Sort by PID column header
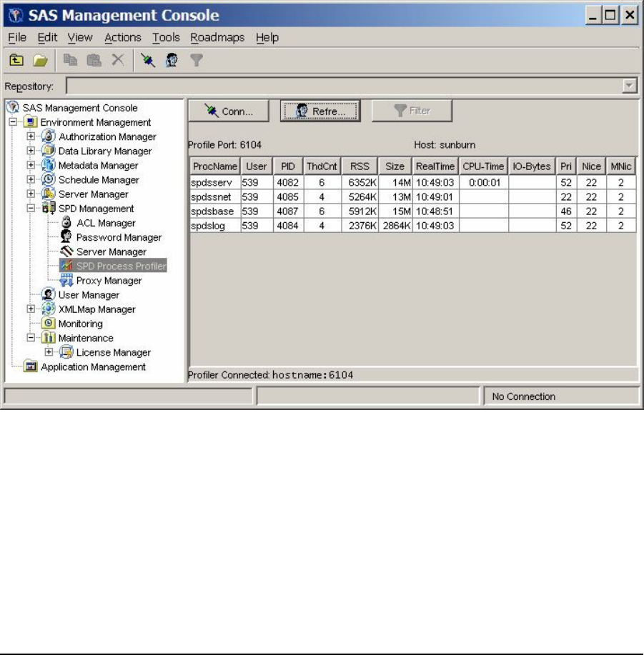The image size is (644, 655). coord(288,166)
